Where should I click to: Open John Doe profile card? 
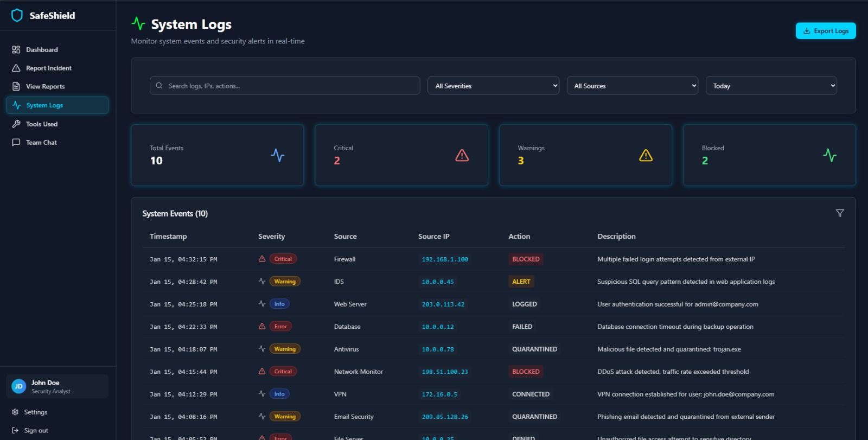[57, 386]
